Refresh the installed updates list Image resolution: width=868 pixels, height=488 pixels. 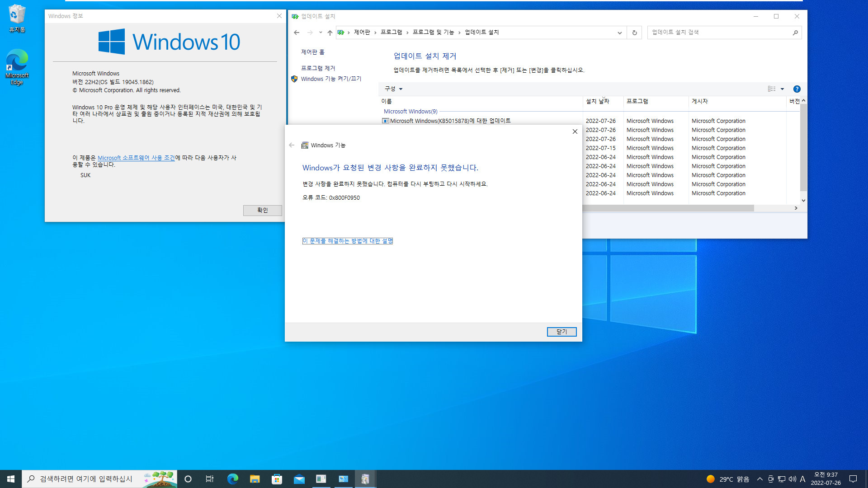tap(634, 33)
